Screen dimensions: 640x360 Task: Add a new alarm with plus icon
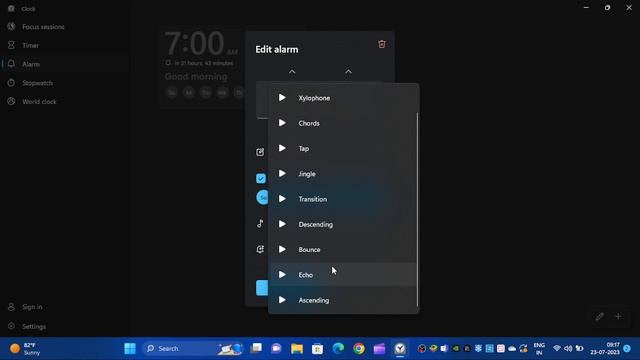pyautogui.click(x=618, y=317)
